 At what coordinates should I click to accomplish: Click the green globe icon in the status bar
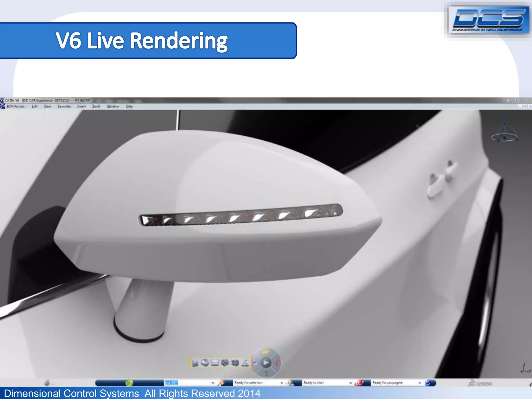pos(129,383)
